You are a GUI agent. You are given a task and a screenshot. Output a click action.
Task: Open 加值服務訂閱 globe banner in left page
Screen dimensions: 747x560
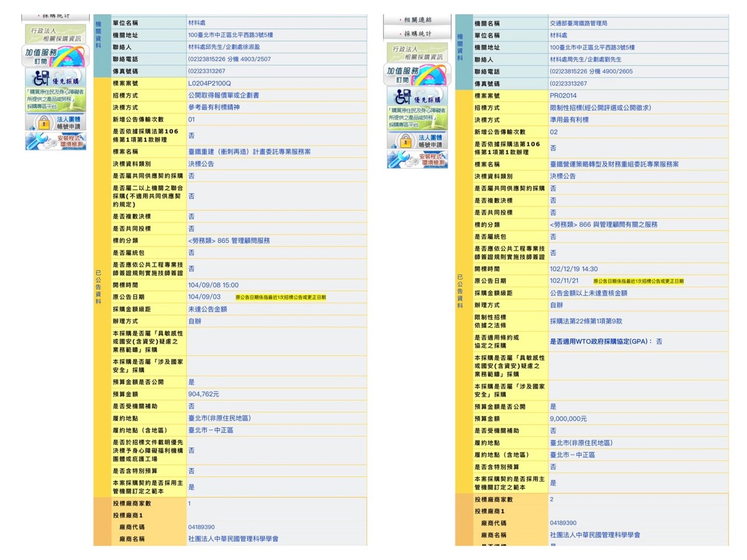(x=56, y=57)
